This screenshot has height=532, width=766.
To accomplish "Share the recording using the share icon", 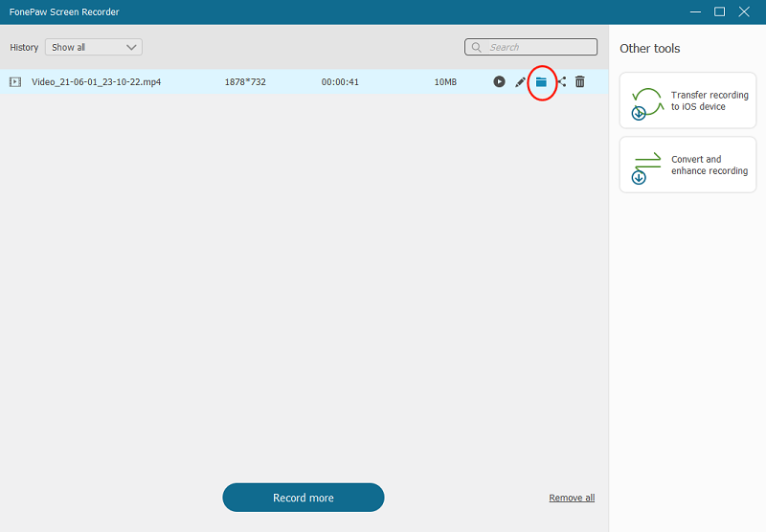I will point(562,82).
